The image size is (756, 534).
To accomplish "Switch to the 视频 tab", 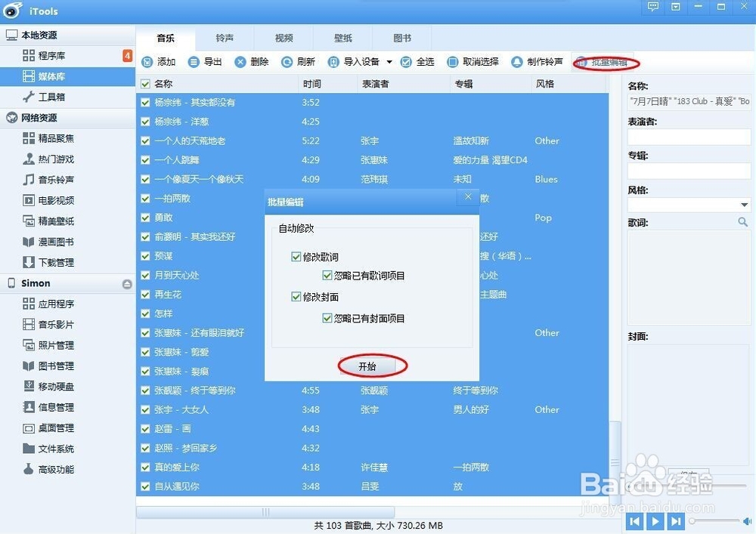I will coord(284,38).
